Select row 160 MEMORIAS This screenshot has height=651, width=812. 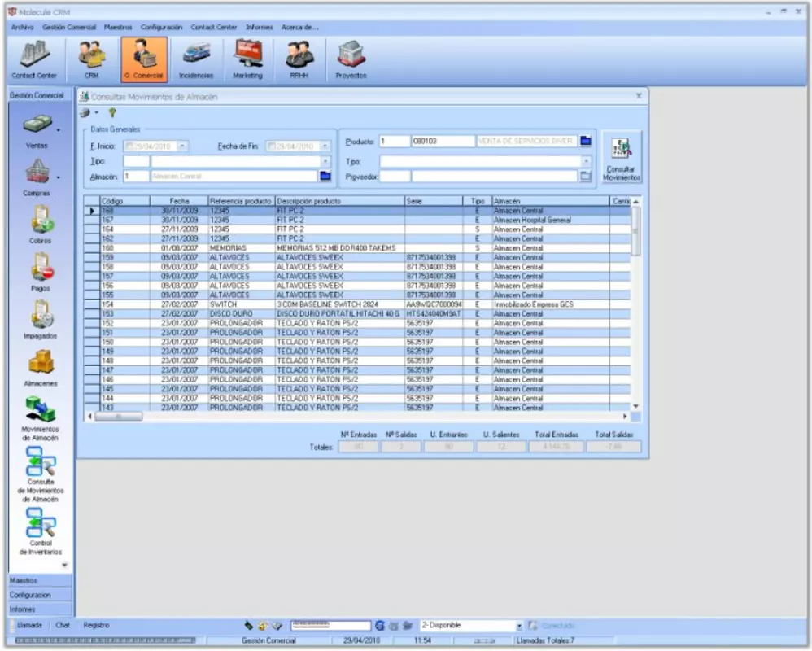357,248
